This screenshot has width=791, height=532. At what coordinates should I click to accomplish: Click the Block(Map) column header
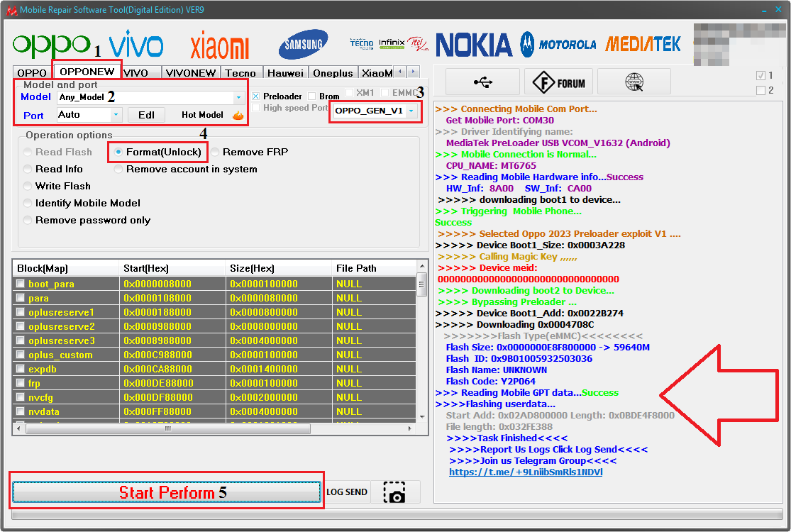[65, 268]
